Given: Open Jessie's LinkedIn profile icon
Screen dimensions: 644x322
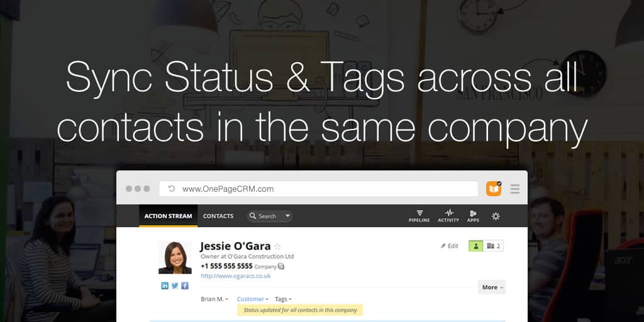Looking at the screenshot, I should [165, 286].
